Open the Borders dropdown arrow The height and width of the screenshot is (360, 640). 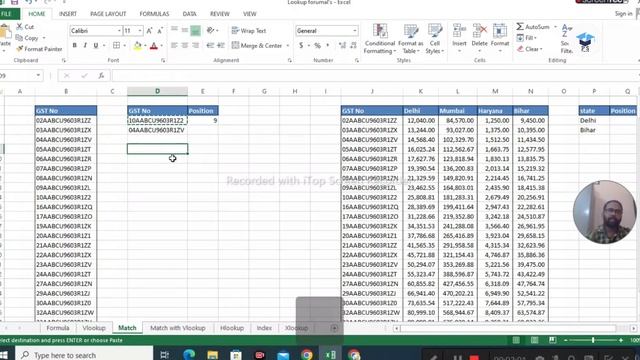124,46
